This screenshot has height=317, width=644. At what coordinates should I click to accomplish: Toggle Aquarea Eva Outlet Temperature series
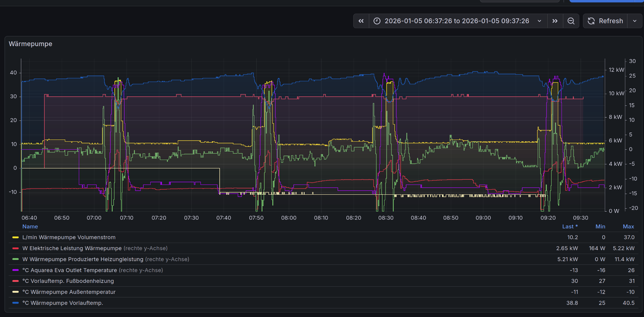tap(69, 270)
